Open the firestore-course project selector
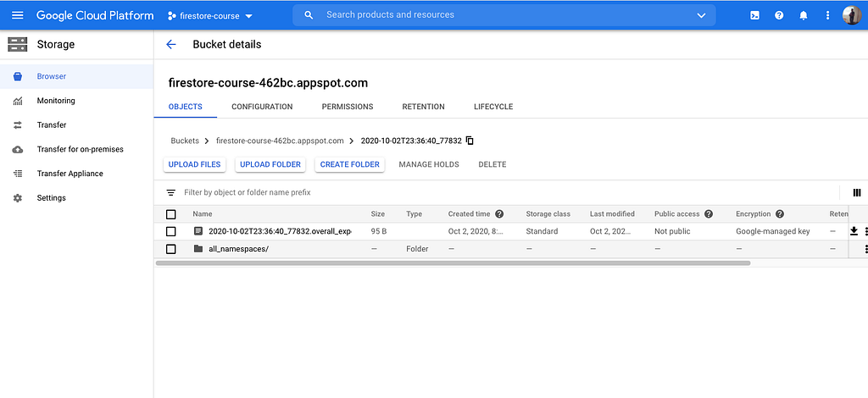 [210, 16]
